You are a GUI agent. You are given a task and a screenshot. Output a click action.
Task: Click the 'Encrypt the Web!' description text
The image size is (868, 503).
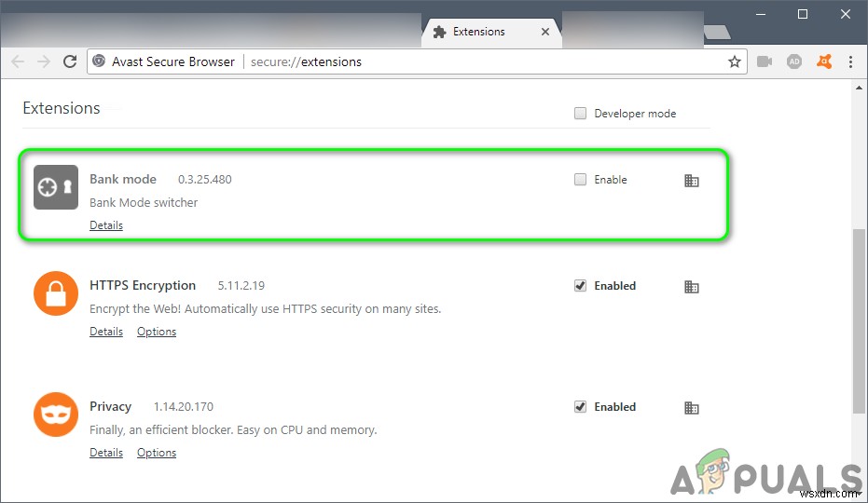click(x=265, y=308)
